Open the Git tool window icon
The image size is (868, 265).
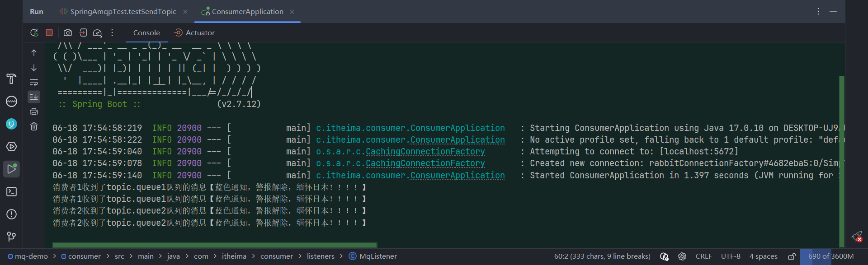[12, 237]
